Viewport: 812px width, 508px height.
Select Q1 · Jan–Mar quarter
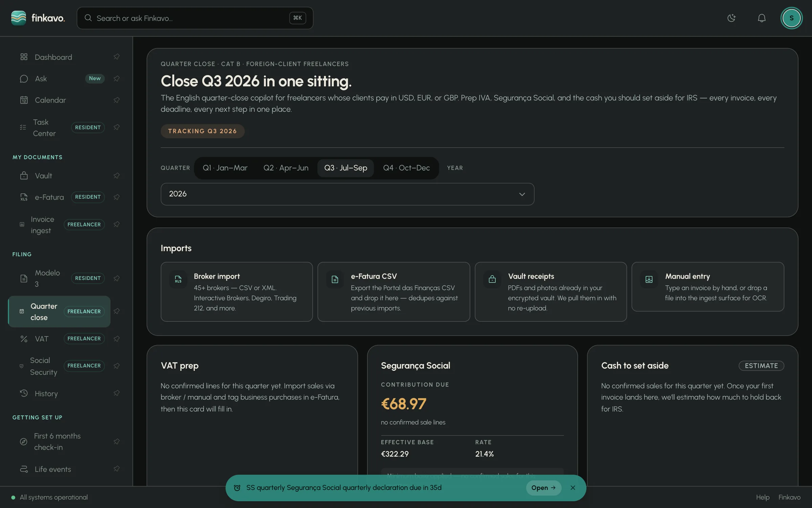click(x=225, y=168)
